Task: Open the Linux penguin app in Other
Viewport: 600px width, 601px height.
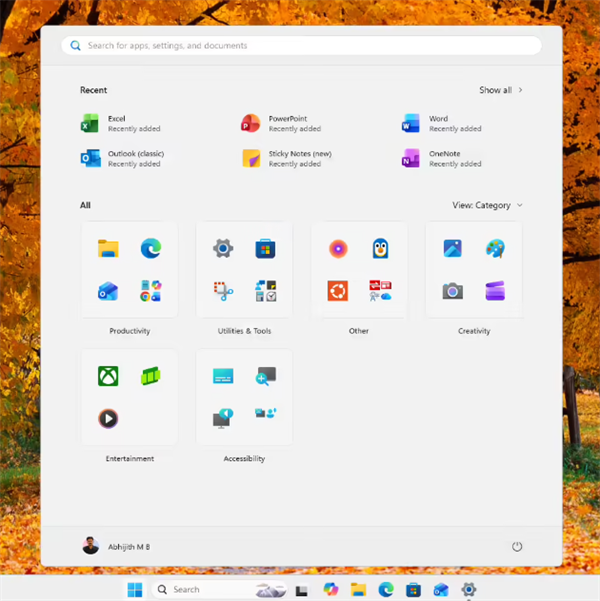Action: (380, 248)
